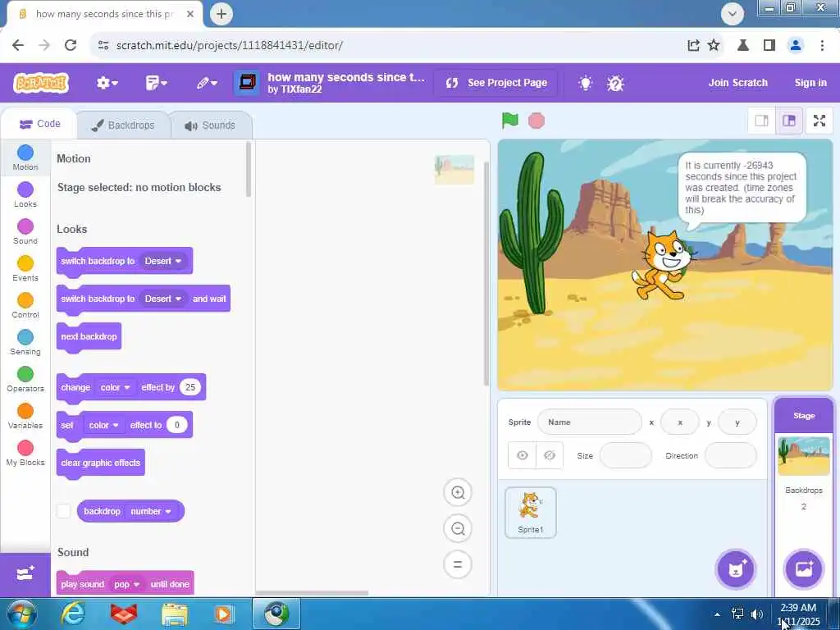Image resolution: width=840 pixels, height=630 pixels.
Task: Select the Motion blocks category
Action: [25, 158]
